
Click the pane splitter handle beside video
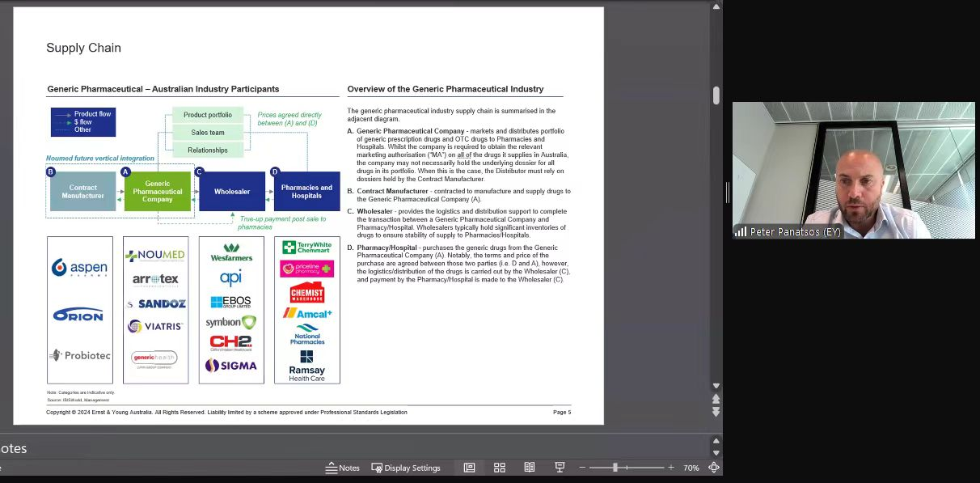tap(727, 193)
